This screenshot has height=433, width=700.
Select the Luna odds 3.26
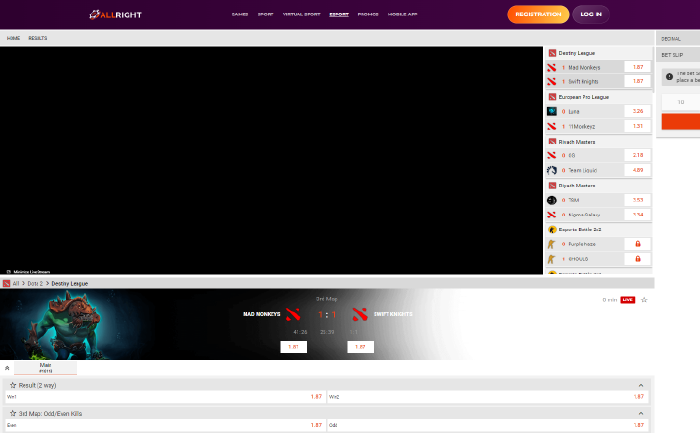click(638, 111)
